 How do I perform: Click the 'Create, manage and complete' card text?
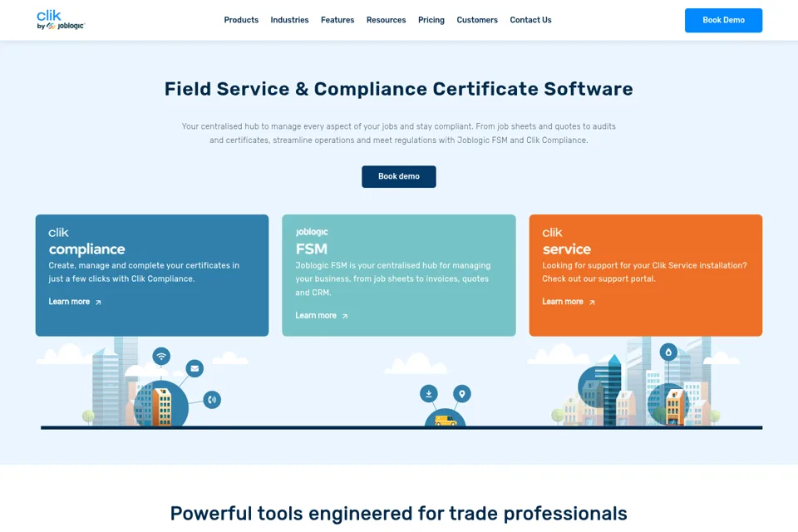tap(144, 272)
